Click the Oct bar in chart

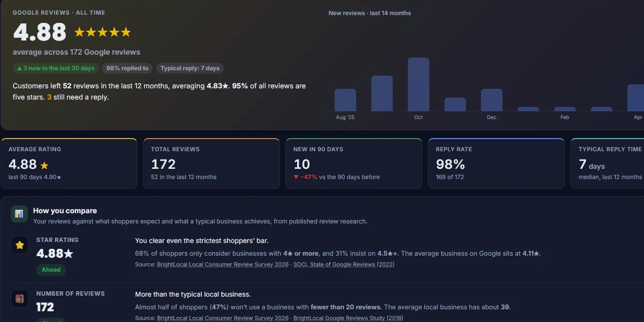point(419,84)
